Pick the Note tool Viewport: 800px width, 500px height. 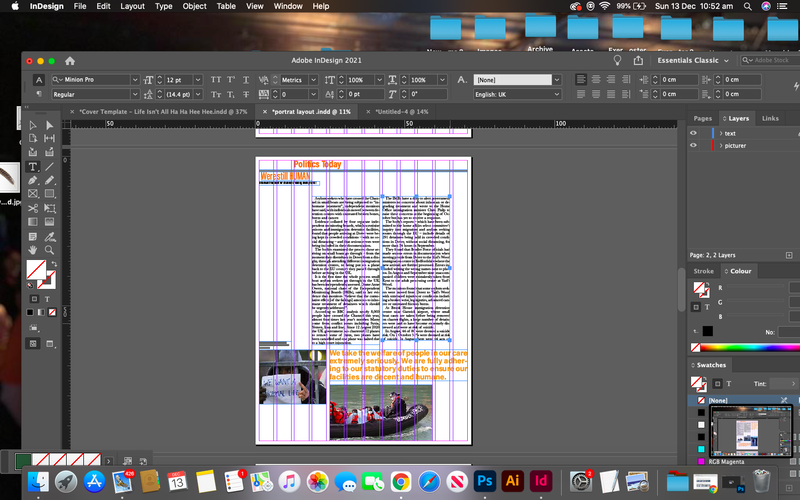pos(33,237)
